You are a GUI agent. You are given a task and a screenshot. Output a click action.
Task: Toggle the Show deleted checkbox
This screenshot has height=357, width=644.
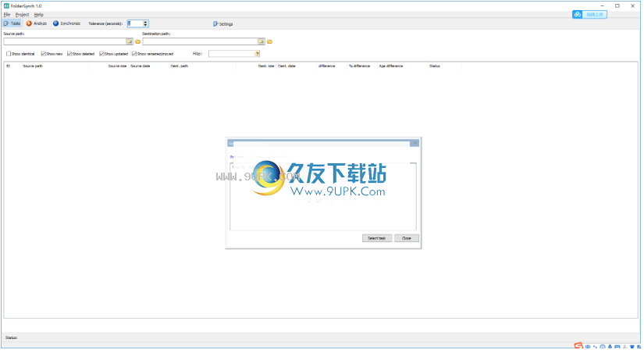coord(69,54)
